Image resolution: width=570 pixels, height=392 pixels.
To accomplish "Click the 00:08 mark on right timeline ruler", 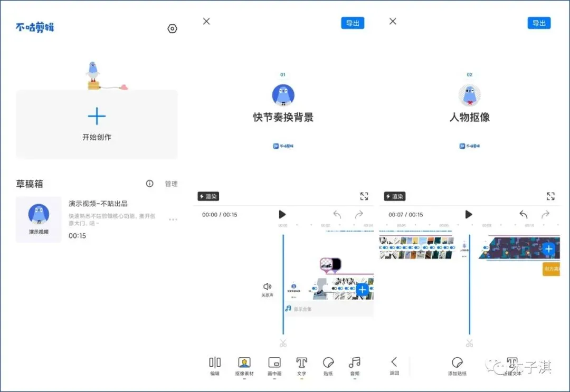I will pos(487,226).
